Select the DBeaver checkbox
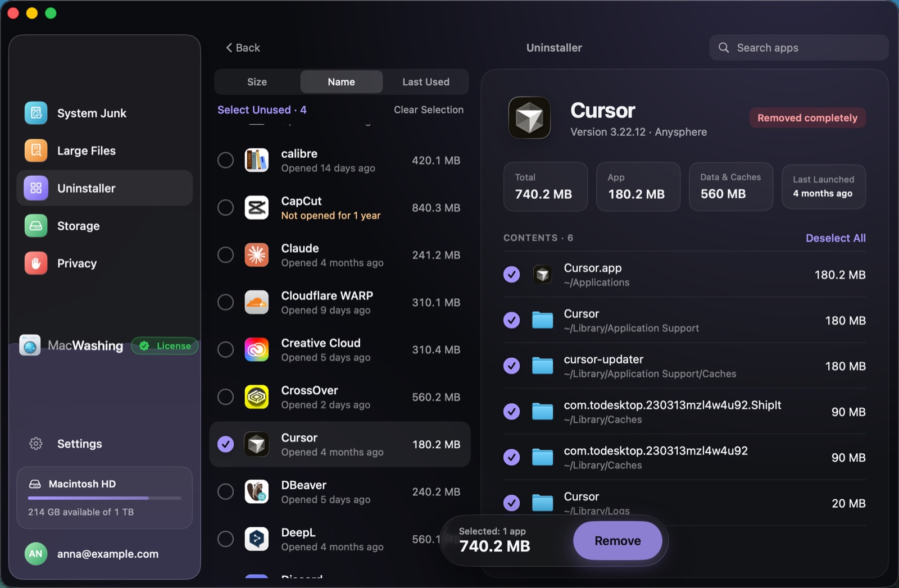The height and width of the screenshot is (588, 899). click(x=226, y=492)
